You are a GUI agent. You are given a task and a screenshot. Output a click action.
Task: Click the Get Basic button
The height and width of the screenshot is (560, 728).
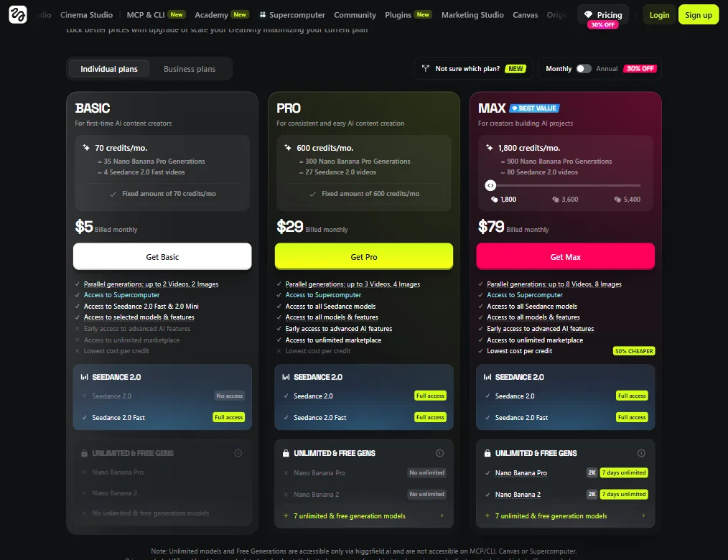(x=162, y=256)
